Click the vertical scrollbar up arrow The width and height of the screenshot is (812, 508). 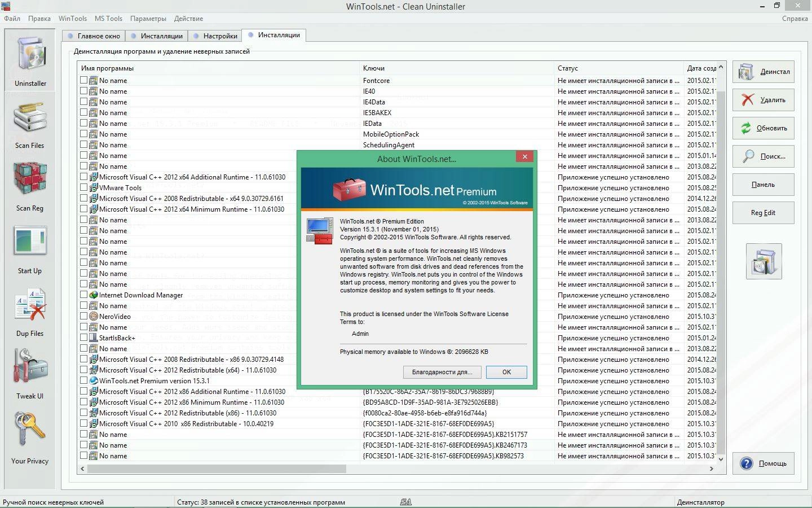coord(721,67)
